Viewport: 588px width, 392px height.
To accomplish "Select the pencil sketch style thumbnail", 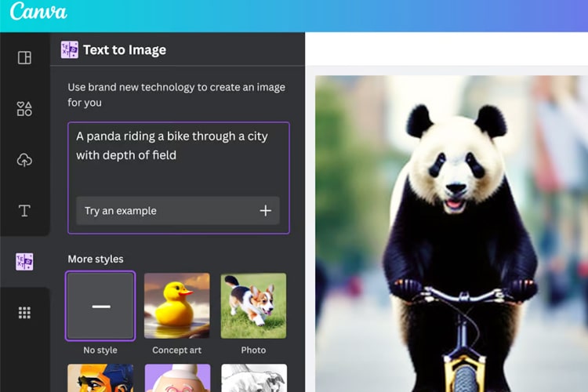I will coord(253,378).
